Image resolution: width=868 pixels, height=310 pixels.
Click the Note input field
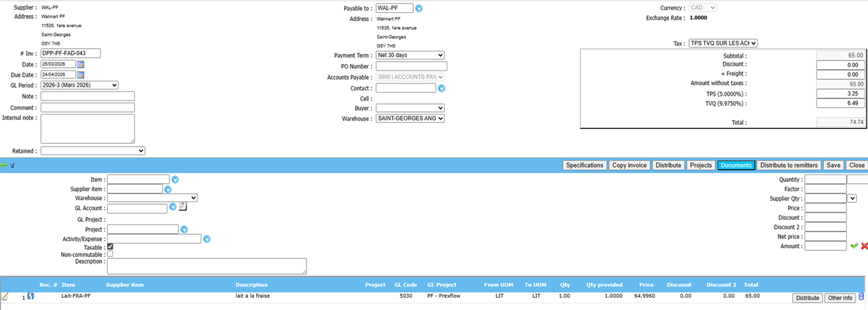tap(87, 96)
